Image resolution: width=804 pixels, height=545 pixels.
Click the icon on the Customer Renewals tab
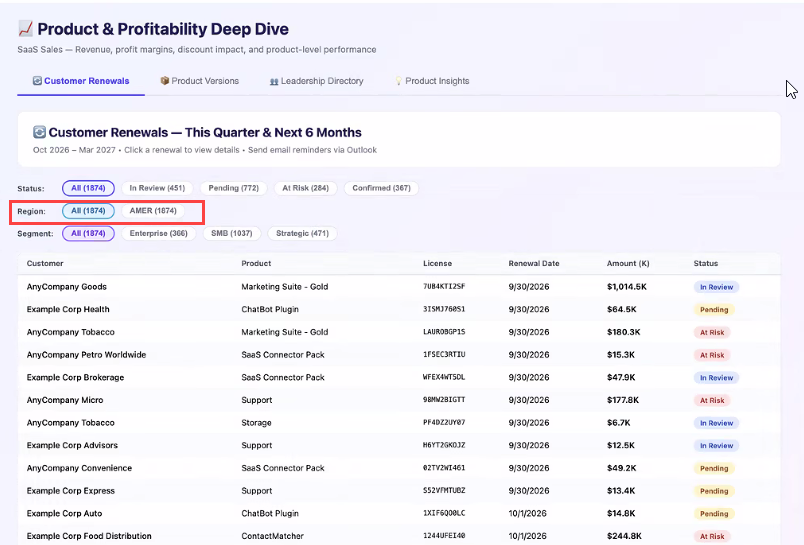tap(37, 80)
